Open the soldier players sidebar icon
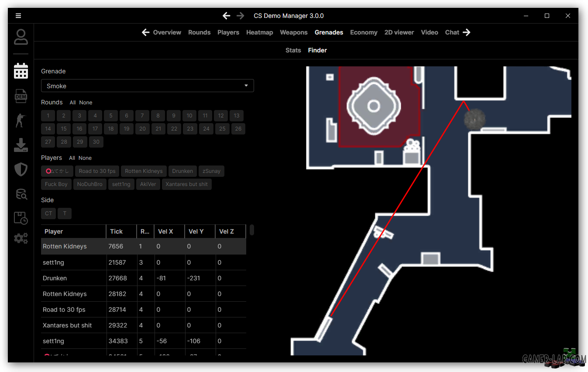The width and height of the screenshot is (588, 372). [x=21, y=120]
